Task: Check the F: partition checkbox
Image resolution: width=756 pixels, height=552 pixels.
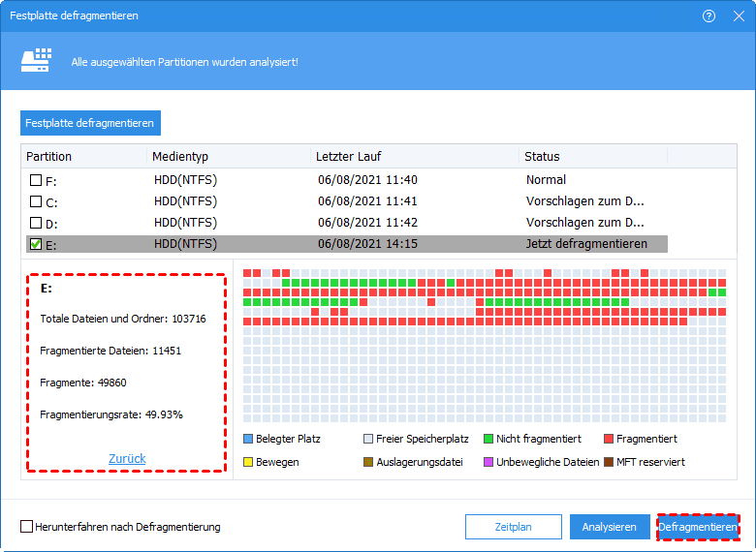Action: pos(36,180)
